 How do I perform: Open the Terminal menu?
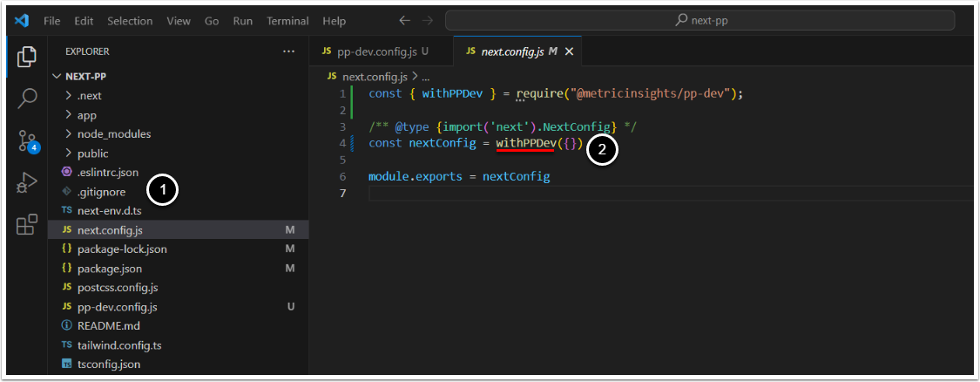click(x=286, y=20)
